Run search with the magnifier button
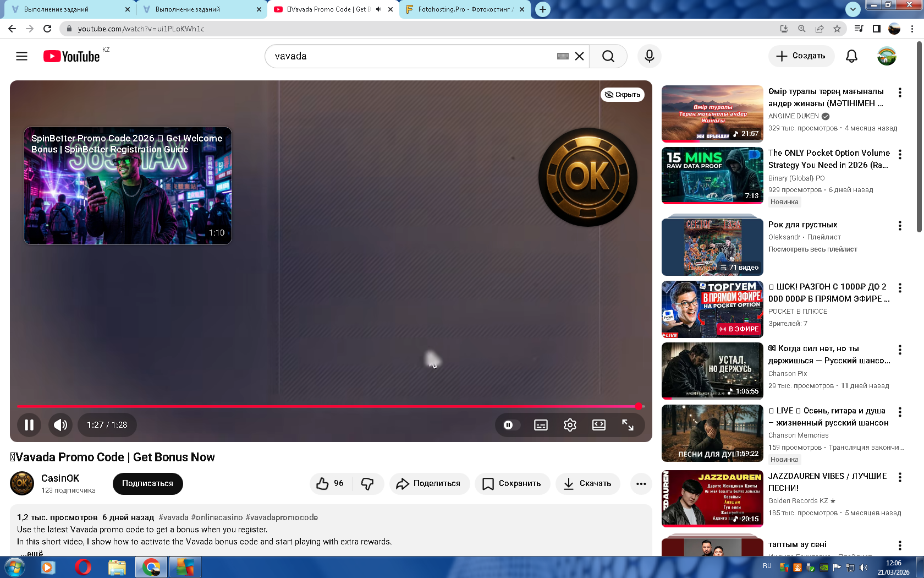Image resolution: width=924 pixels, height=578 pixels. tap(608, 56)
